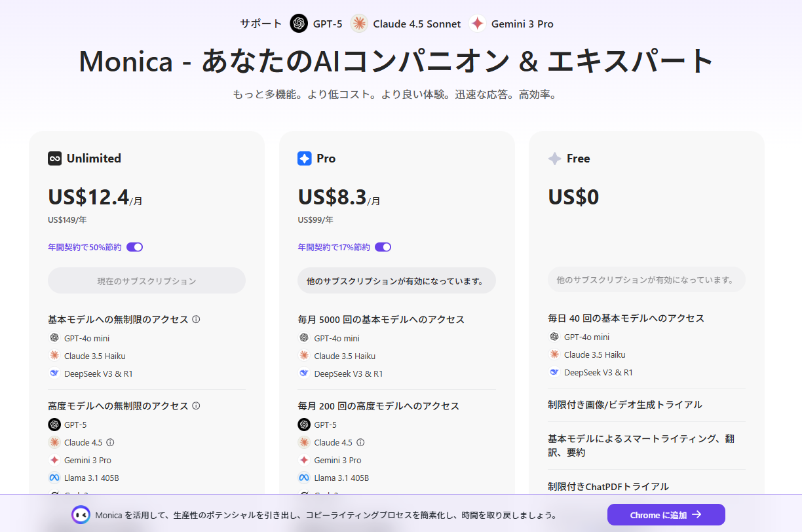Click info icon beside 基本モデルへの無制限のアクセス
This screenshot has width=802, height=532.
[x=196, y=320]
